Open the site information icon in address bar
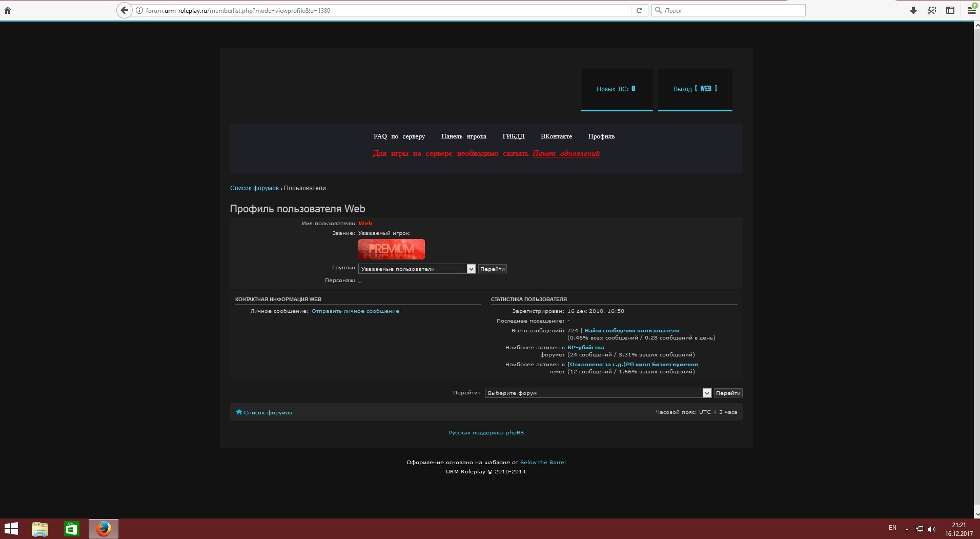 (x=139, y=10)
